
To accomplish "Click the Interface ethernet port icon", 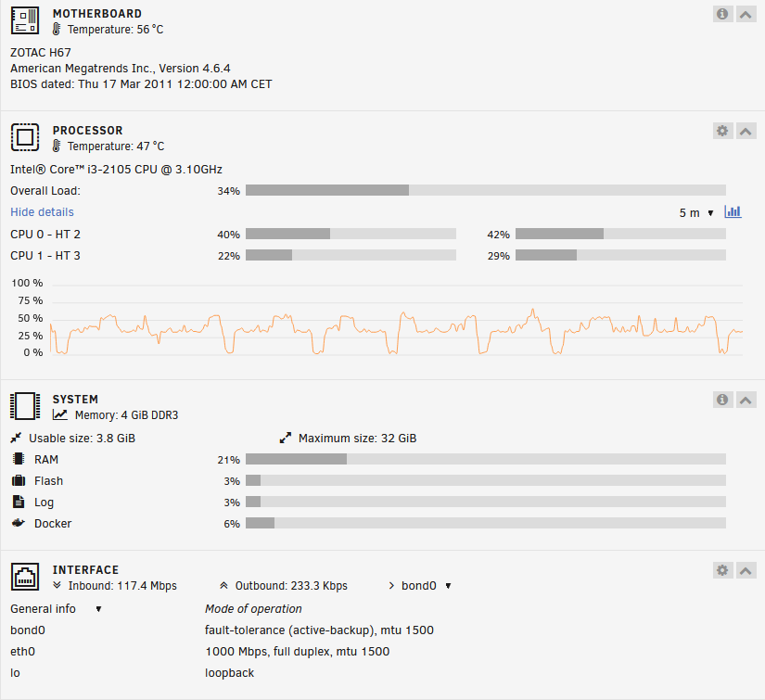I will pos(25,577).
